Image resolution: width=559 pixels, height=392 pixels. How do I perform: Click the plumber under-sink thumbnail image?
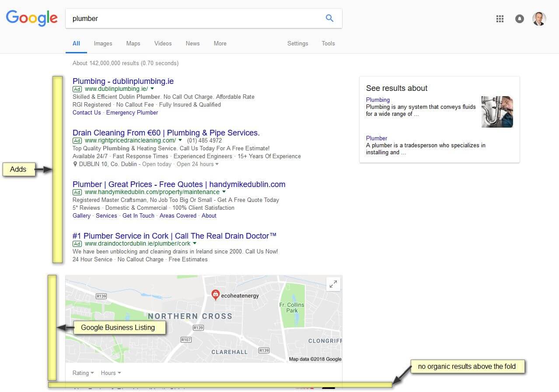tap(497, 112)
